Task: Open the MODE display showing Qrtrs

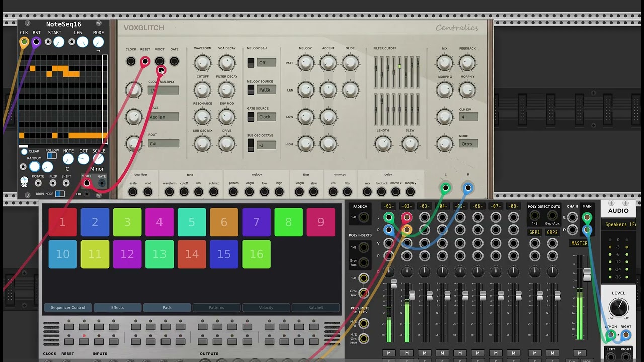Action: 468,144
